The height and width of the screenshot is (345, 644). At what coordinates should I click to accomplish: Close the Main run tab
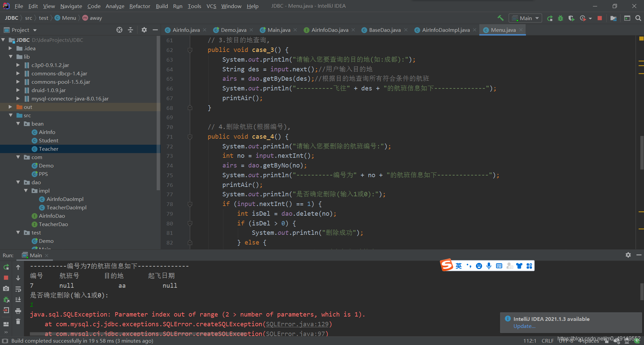tap(47, 255)
